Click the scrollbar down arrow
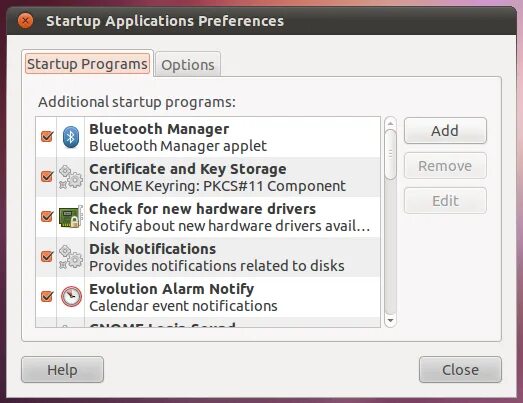This screenshot has width=523, height=403. pyautogui.click(x=390, y=321)
